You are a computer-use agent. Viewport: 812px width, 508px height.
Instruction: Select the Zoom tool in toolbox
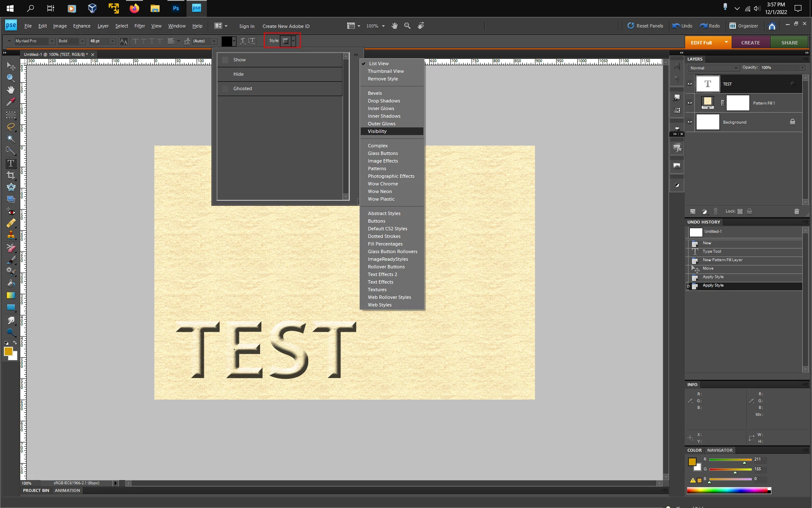coord(11,78)
